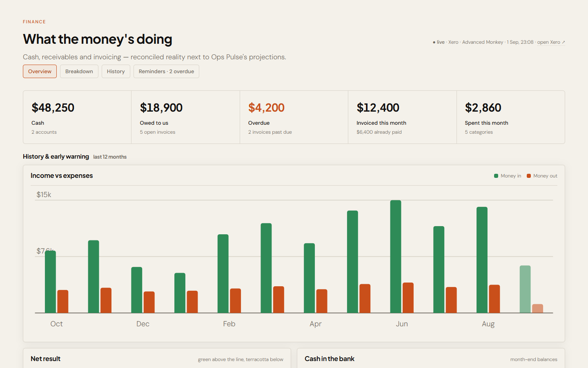Screen dimensions: 588x368
Task: Click the 'FINANCE' section label
Action: coord(34,22)
